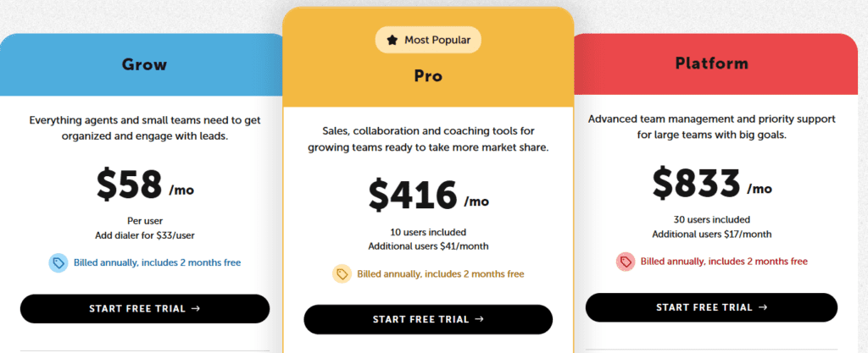The image size is (868, 353).
Task: Start free trial for the Grow plan
Action: [144, 309]
